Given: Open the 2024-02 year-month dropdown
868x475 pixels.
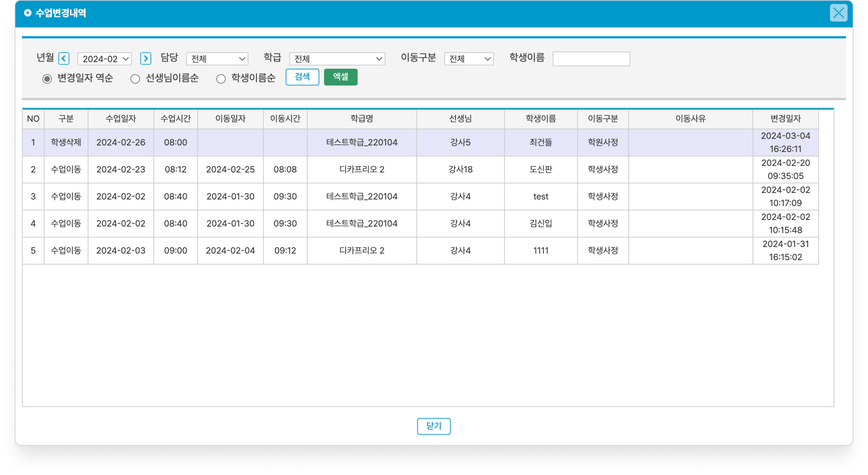Looking at the screenshot, I should tap(105, 59).
